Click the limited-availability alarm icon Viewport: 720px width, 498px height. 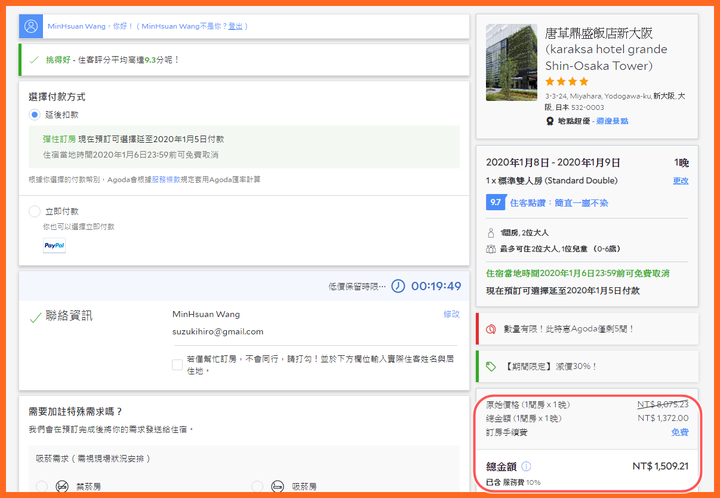pos(491,329)
